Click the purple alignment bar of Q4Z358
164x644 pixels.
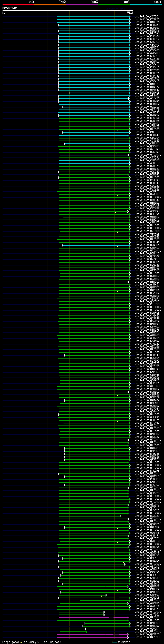click(93, 637)
